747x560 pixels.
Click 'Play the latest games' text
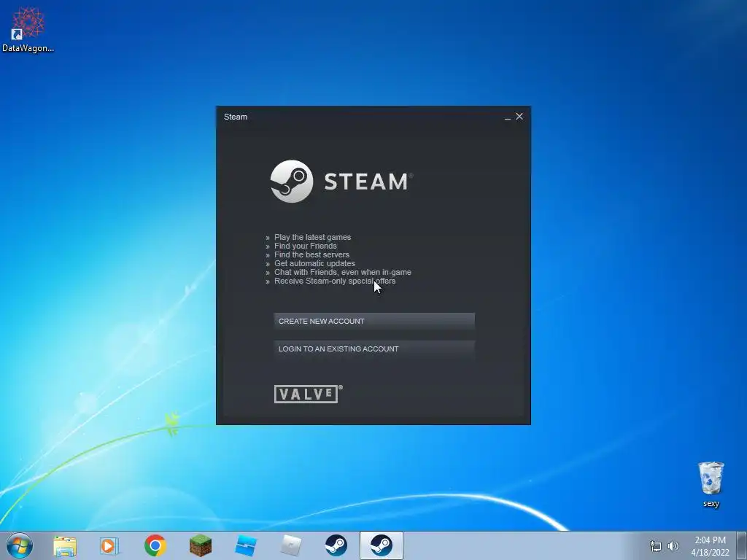pos(312,237)
